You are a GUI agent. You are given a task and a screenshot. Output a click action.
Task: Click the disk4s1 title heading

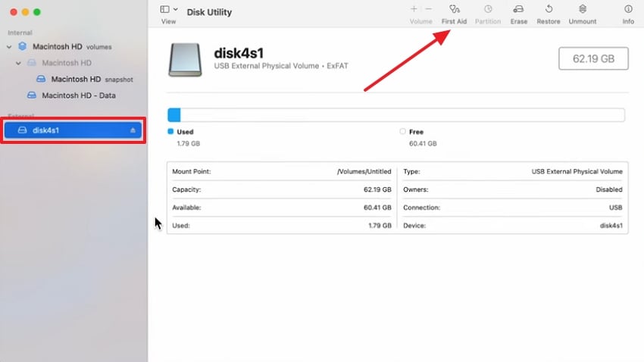click(x=239, y=53)
